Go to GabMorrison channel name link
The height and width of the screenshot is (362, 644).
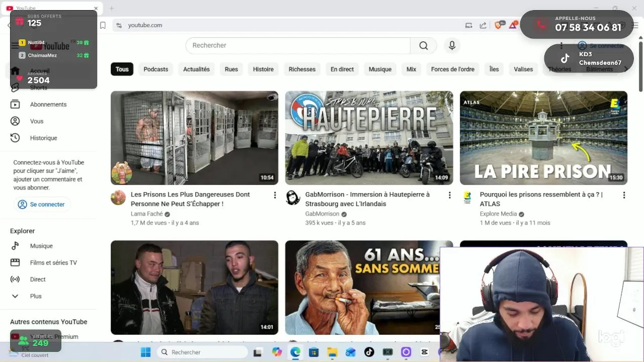coord(322,214)
